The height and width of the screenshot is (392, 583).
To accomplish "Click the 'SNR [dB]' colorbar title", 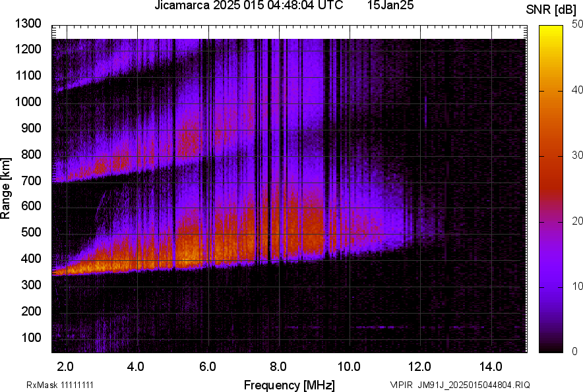I will (x=551, y=10).
